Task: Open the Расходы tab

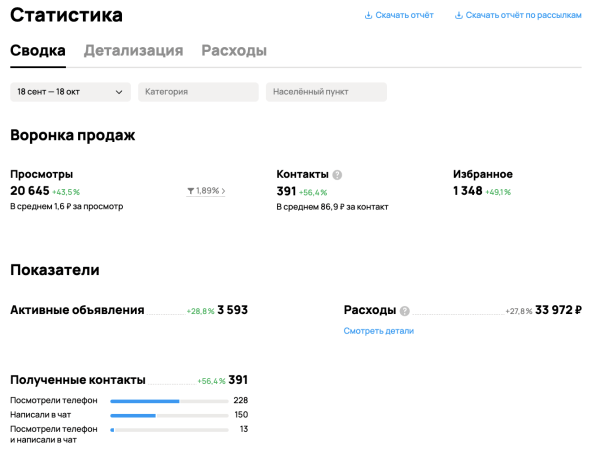Action: pyautogui.click(x=234, y=51)
